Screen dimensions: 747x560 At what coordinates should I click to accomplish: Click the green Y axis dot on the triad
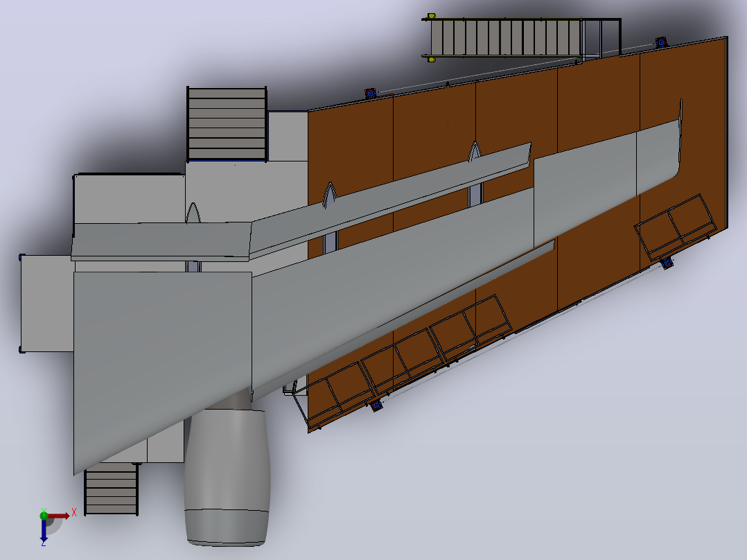click(x=44, y=515)
